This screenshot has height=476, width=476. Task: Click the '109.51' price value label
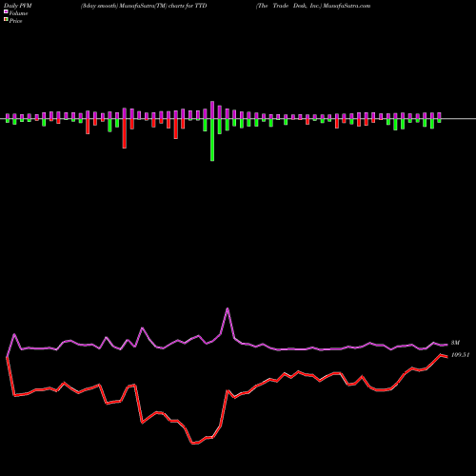pos(460,355)
